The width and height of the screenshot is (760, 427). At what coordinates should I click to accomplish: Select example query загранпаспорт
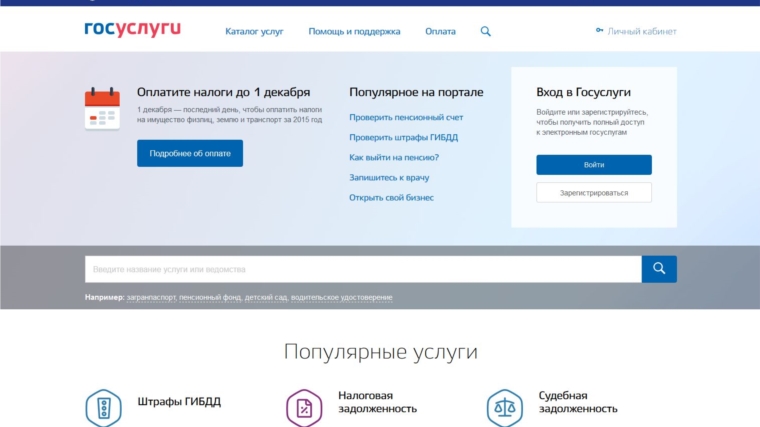(151, 297)
